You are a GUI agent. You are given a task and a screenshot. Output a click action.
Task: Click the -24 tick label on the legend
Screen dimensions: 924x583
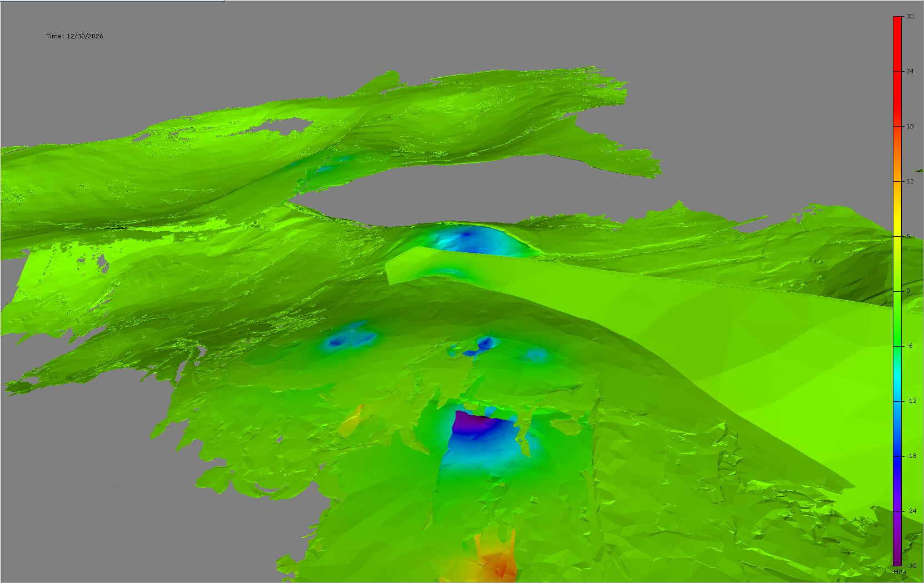(911, 511)
